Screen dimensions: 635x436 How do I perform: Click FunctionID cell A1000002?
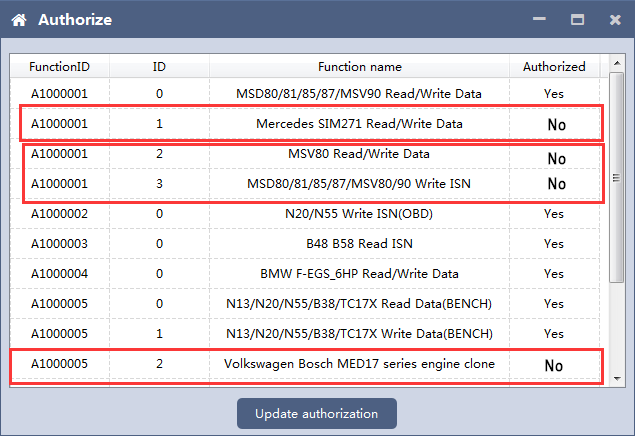tap(60, 214)
